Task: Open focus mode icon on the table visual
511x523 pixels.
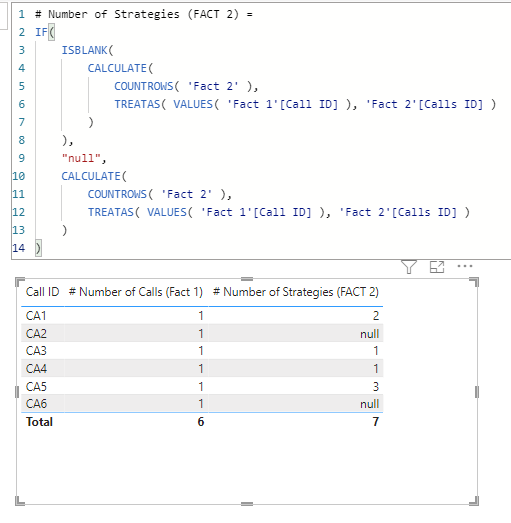Action: [437, 267]
